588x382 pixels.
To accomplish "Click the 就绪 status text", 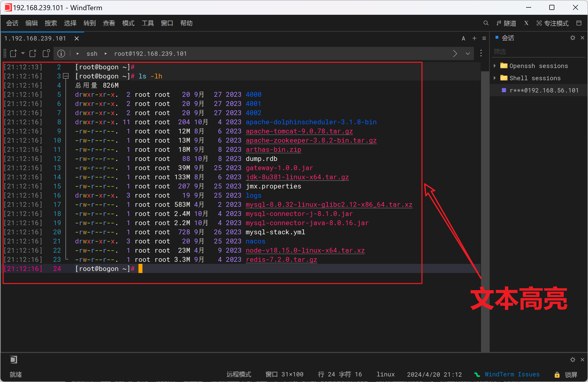I will coord(16,374).
